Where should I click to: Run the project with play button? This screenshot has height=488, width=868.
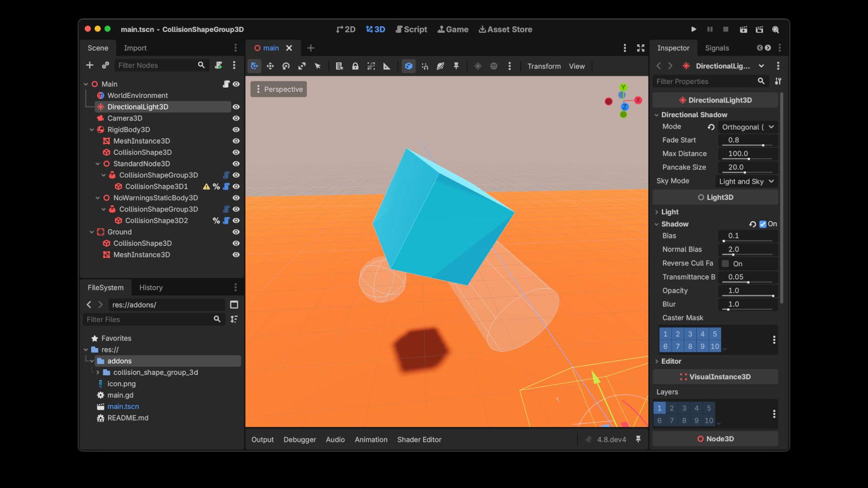693,29
